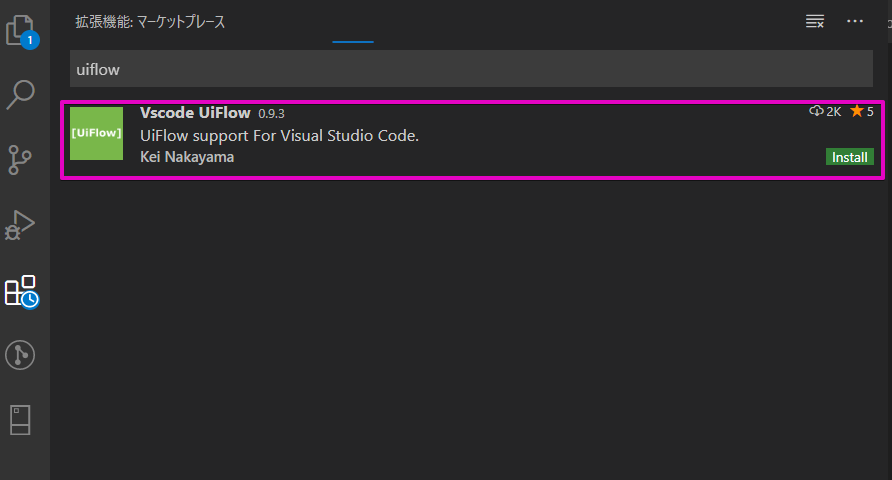
Task: Select the Extensions view icon
Action: (22, 292)
